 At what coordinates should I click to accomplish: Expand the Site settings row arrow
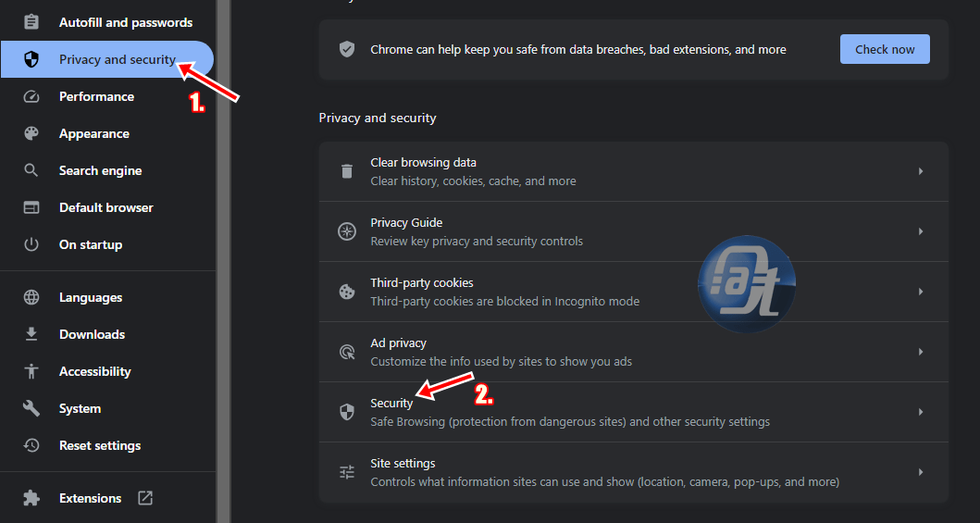pos(921,472)
